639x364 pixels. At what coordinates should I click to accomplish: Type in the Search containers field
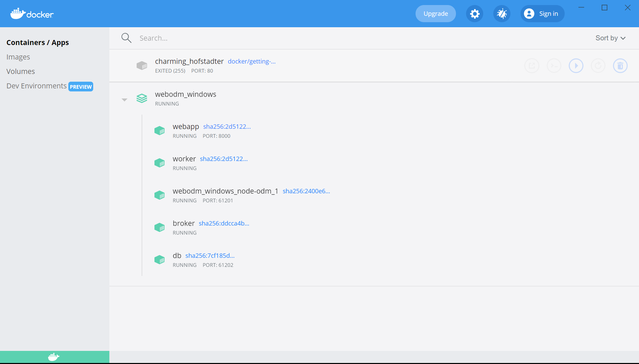(x=303, y=38)
